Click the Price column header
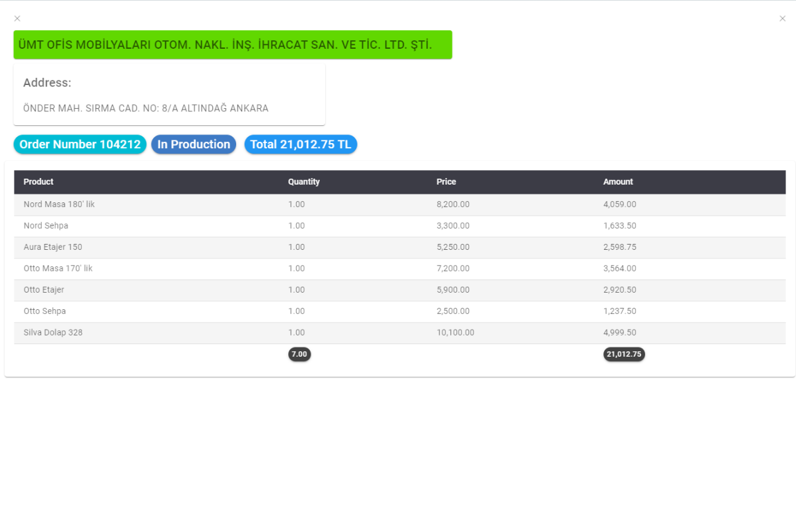This screenshot has width=796, height=532. point(446,182)
